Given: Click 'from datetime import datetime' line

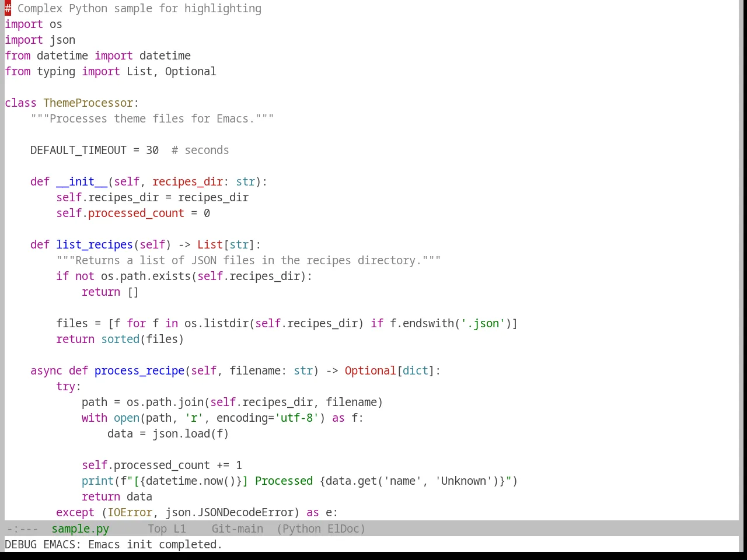Looking at the screenshot, I should [97, 55].
